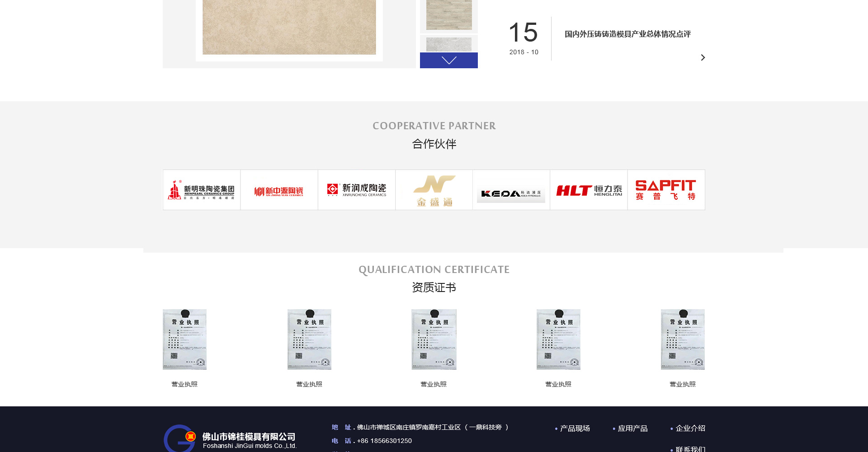868x452 pixels.
Task: Select the SAPFIT 赛普飞特 logo
Action: pos(666,190)
